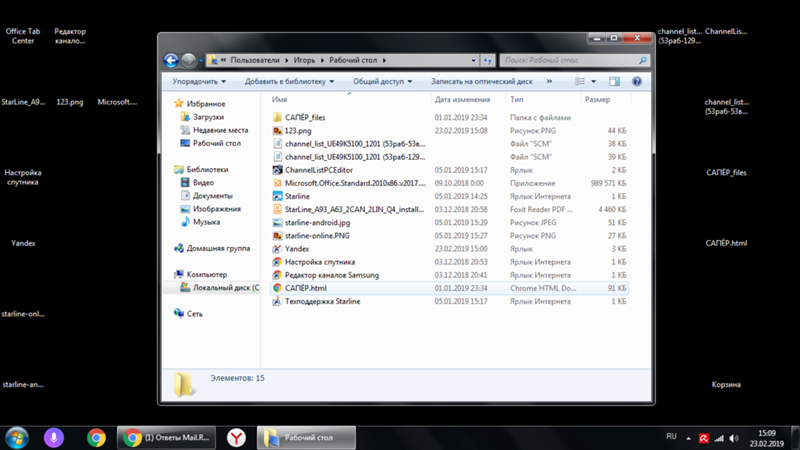Select the САПЁР.html Chrome file icon
This screenshot has width=800, height=450.
[277, 288]
